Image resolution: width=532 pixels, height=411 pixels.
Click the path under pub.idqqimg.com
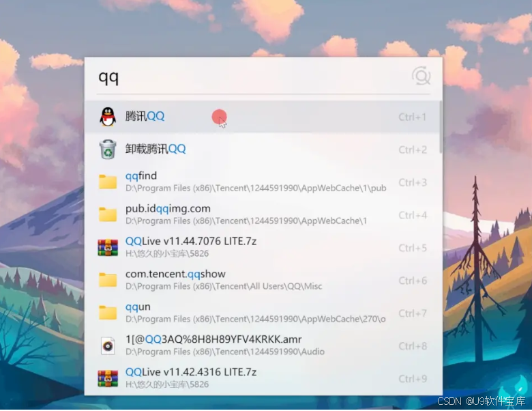[x=246, y=221]
